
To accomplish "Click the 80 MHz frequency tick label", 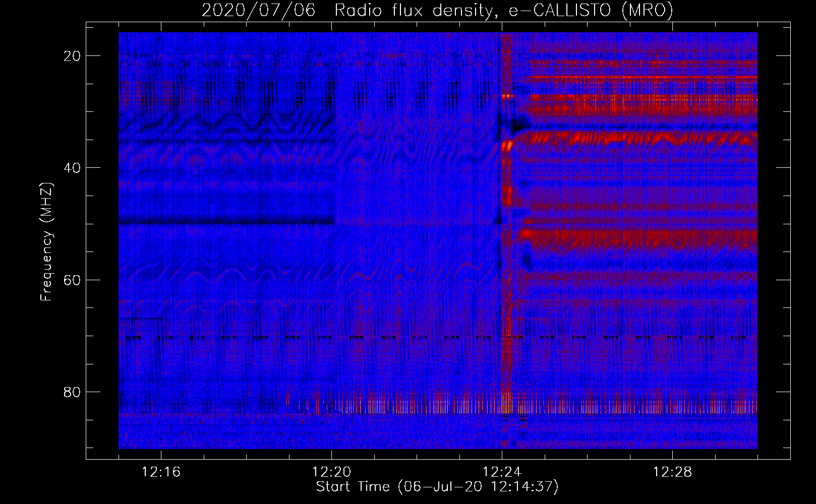I will (x=73, y=392).
